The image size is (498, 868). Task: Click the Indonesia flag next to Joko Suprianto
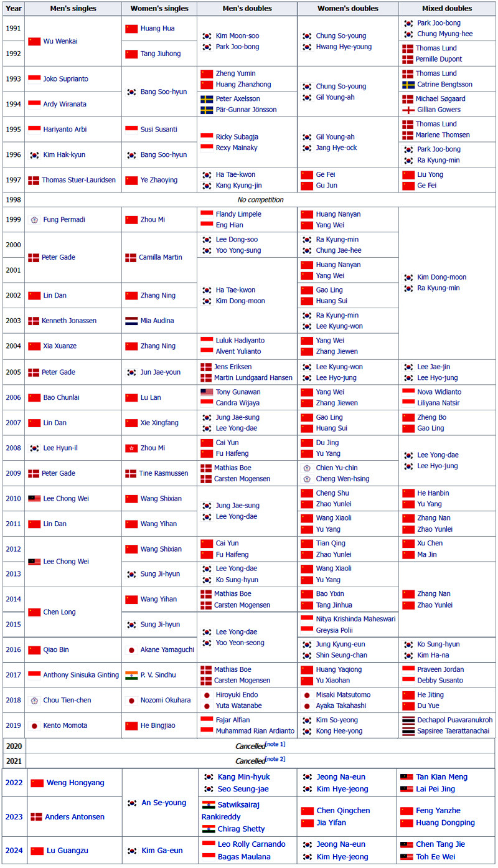[34, 79]
